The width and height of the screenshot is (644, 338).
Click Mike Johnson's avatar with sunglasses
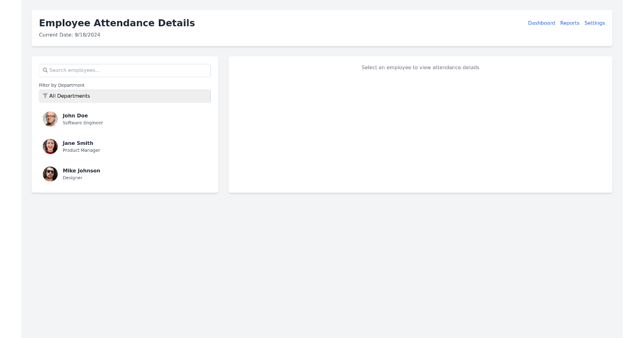click(x=50, y=174)
